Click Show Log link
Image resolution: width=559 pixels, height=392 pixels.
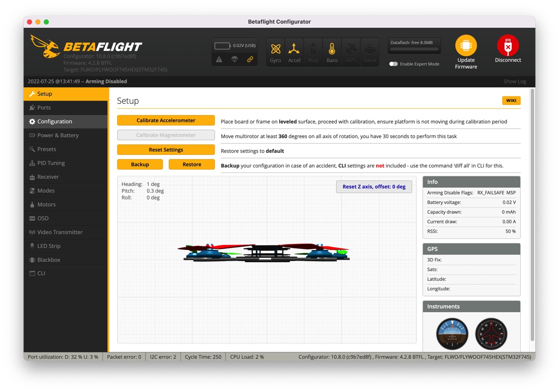[514, 81]
